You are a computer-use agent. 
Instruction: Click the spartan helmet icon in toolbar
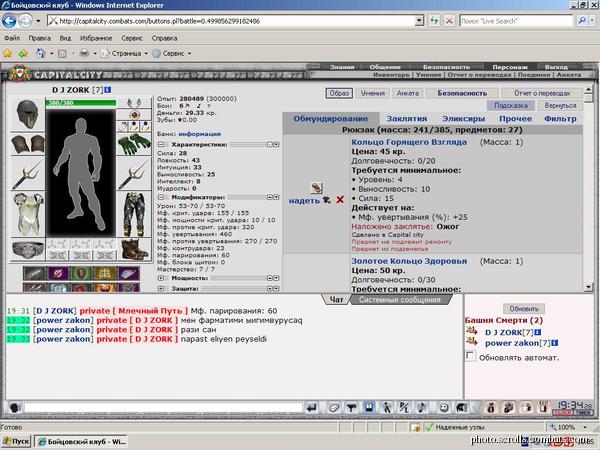pos(461,408)
